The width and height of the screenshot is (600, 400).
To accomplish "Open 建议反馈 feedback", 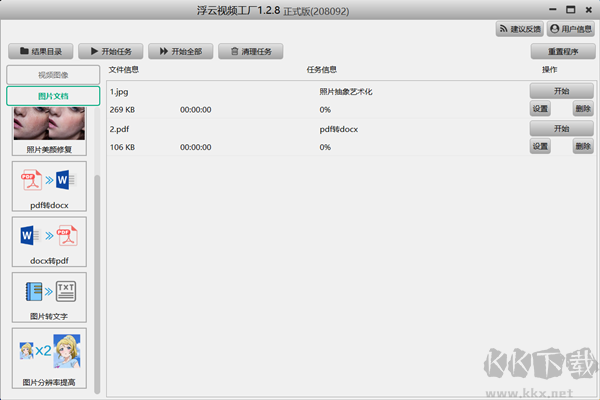I will point(520,29).
